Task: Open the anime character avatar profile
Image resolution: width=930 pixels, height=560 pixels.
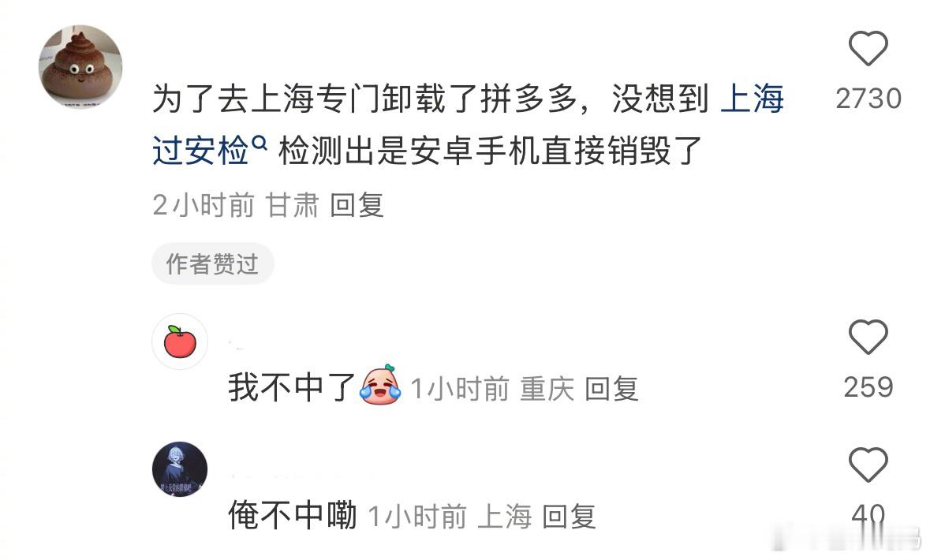Action: coord(180,469)
